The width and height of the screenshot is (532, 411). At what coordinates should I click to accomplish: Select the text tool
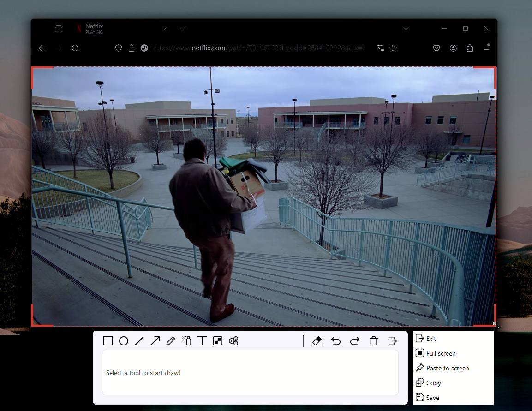pyautogui.click(x=202, y=341)
